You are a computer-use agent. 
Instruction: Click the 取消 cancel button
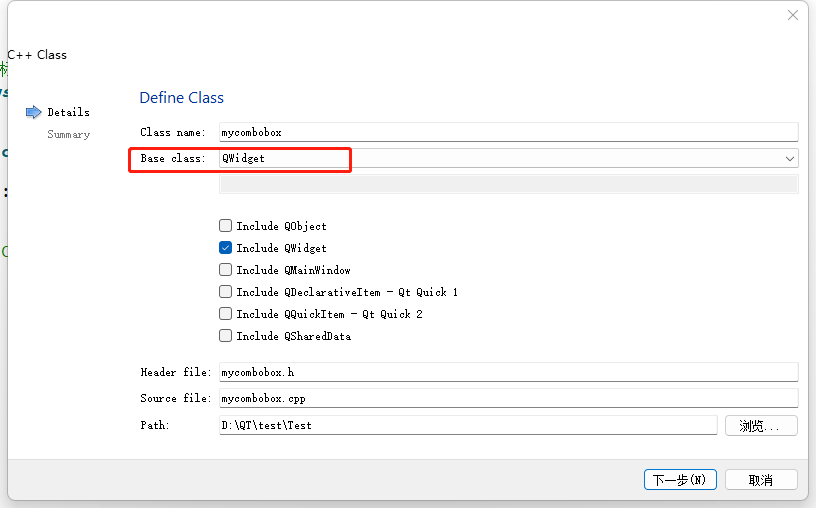(761, 480)
